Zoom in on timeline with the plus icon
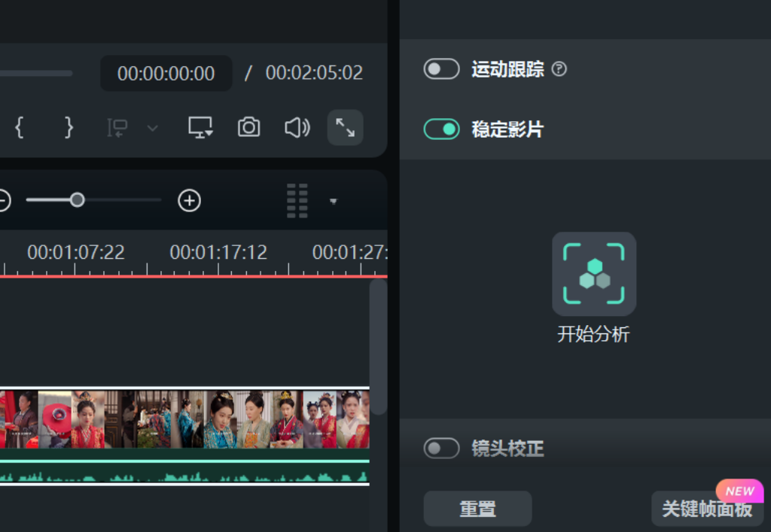This screenshot has width=771, height=532. tap(189, 201)
